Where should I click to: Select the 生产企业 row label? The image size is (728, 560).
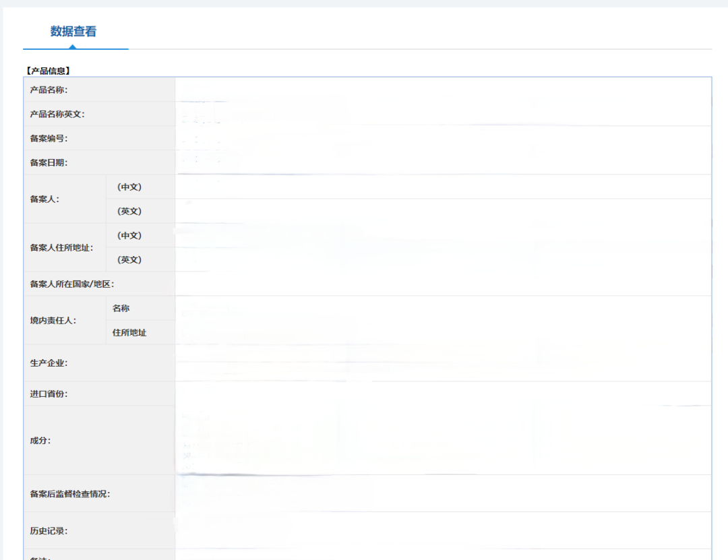pyautogui.click(x=49, y=363)
